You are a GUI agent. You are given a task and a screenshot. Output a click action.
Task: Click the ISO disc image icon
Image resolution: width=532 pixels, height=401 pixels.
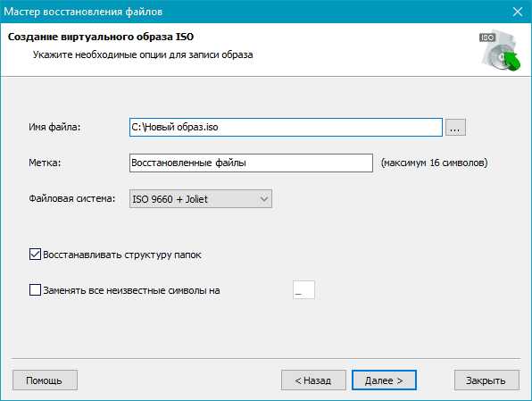pyautogui.click(x=500, y=52)
